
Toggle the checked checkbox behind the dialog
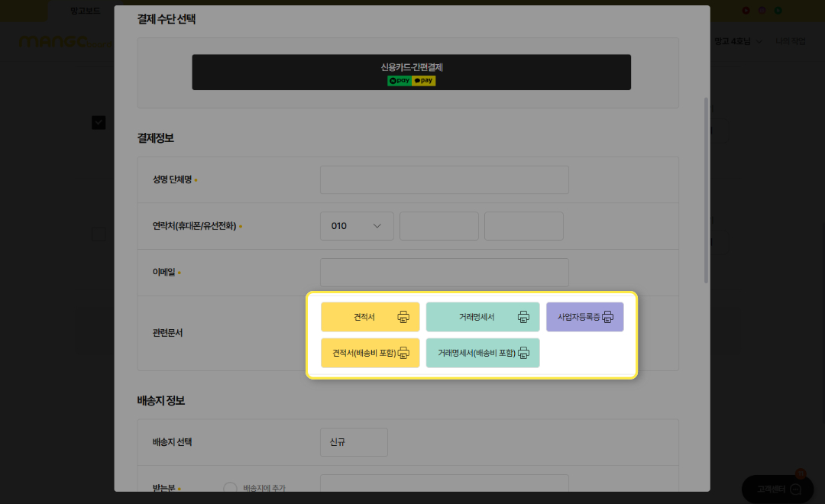coord(99,122)
